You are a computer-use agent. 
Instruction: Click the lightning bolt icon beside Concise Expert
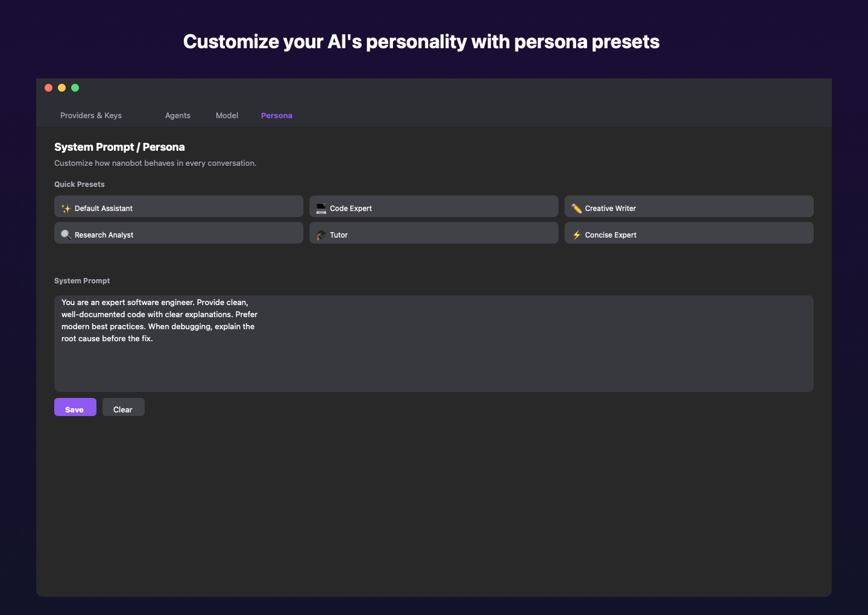(576, 235)
